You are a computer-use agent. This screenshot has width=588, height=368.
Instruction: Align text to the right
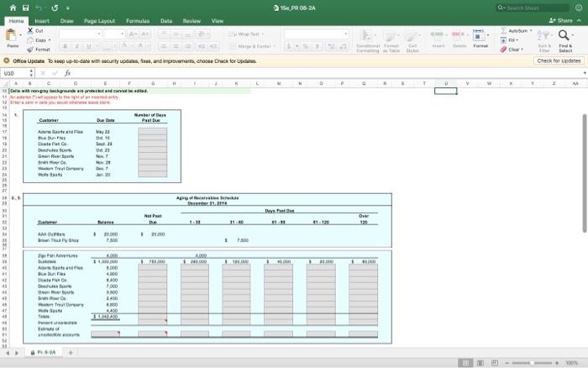(188, 46)
